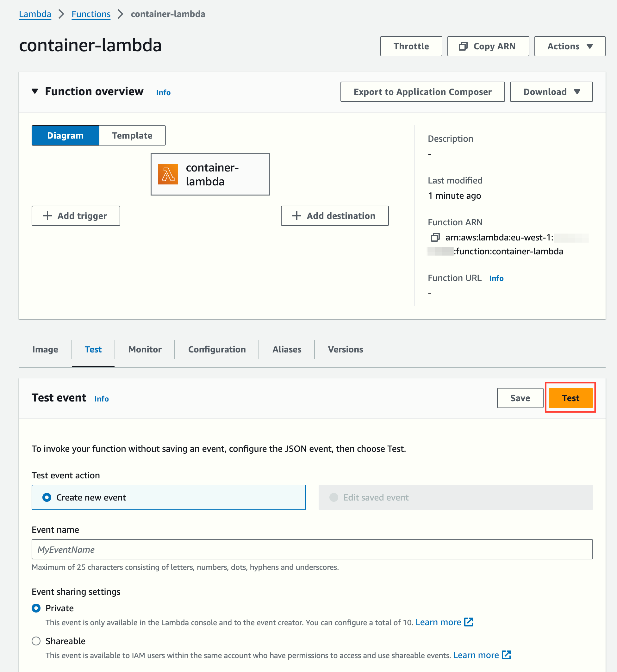Click the Lambda function icon in the diagram
617x672 pixels.
click(x=169, y=174)
